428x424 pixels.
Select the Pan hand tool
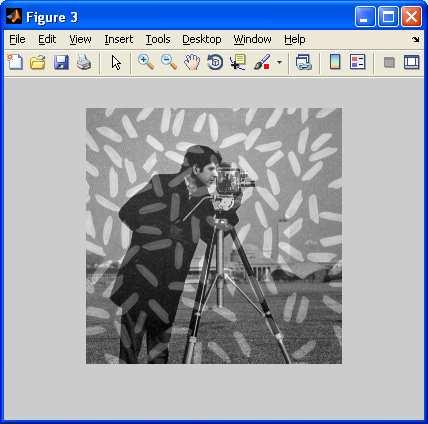click(192, 62)
